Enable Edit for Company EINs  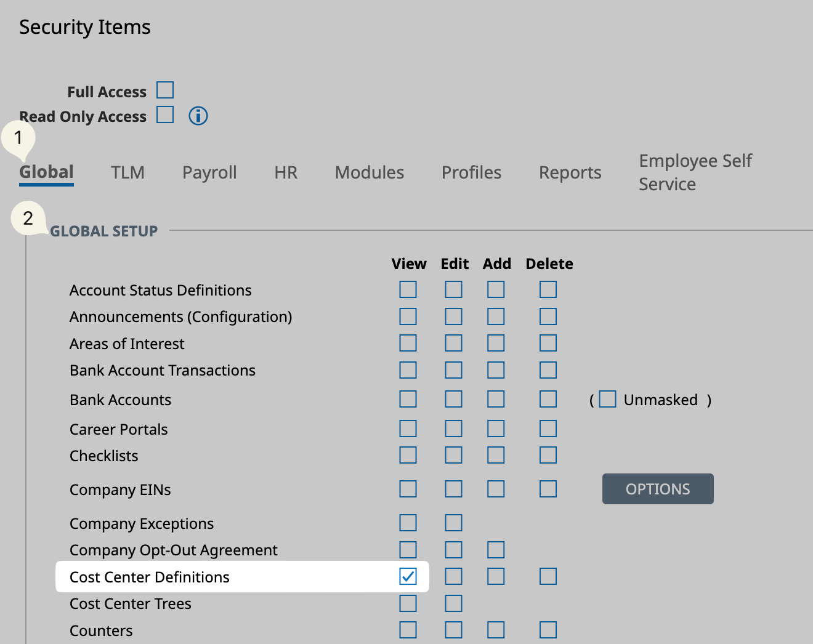coord(453,489)
